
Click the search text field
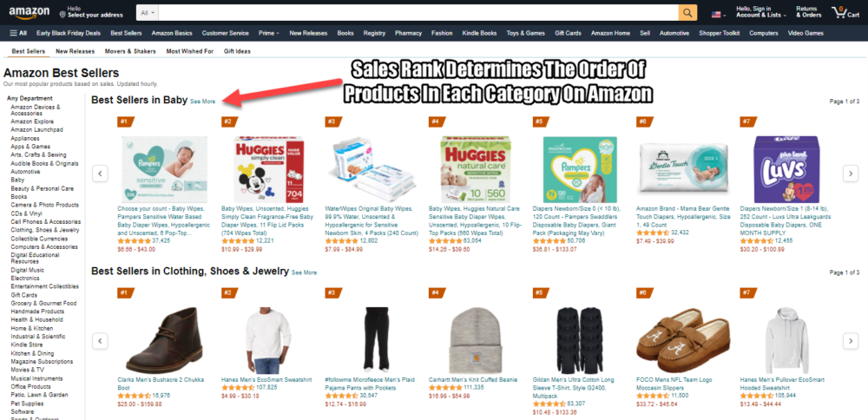(419, 12)
